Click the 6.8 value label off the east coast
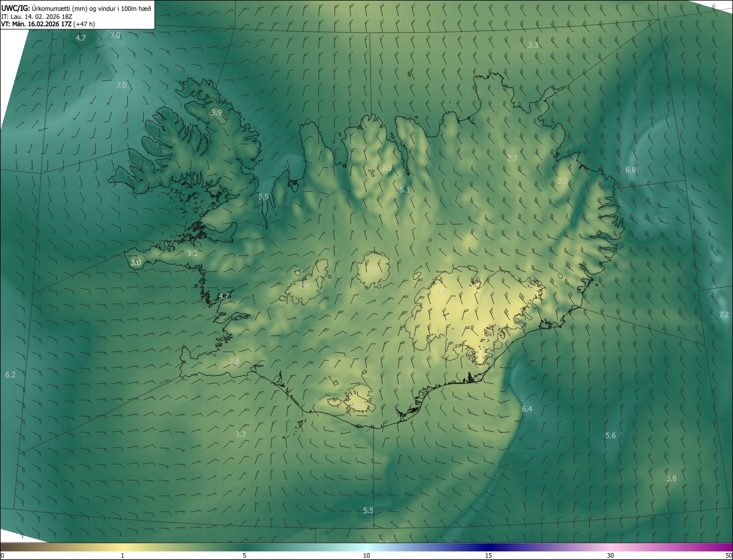 pos(630,170)
